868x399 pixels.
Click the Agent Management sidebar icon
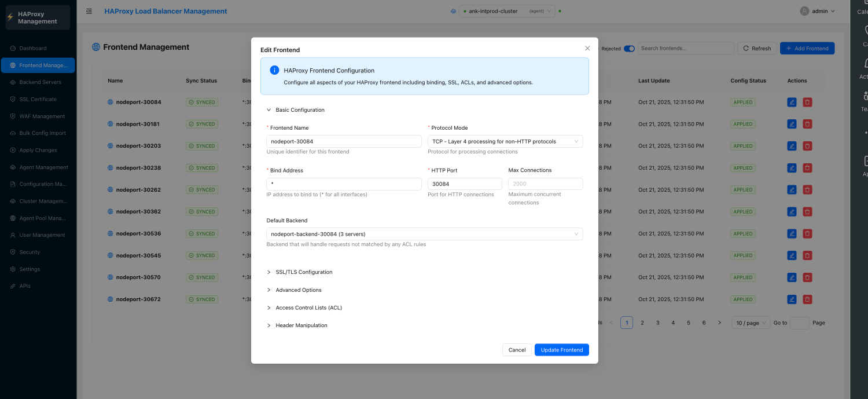[x=13, y=167]
